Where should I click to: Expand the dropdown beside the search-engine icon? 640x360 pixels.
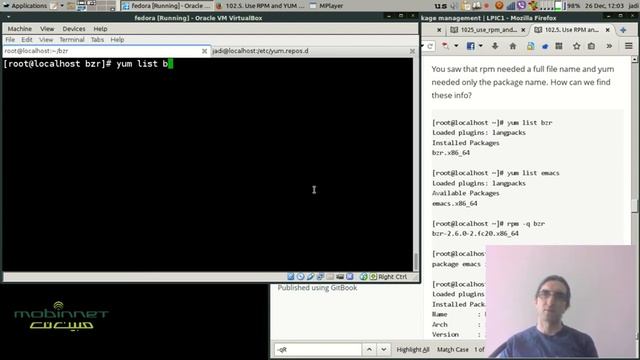tap(456, 46)
